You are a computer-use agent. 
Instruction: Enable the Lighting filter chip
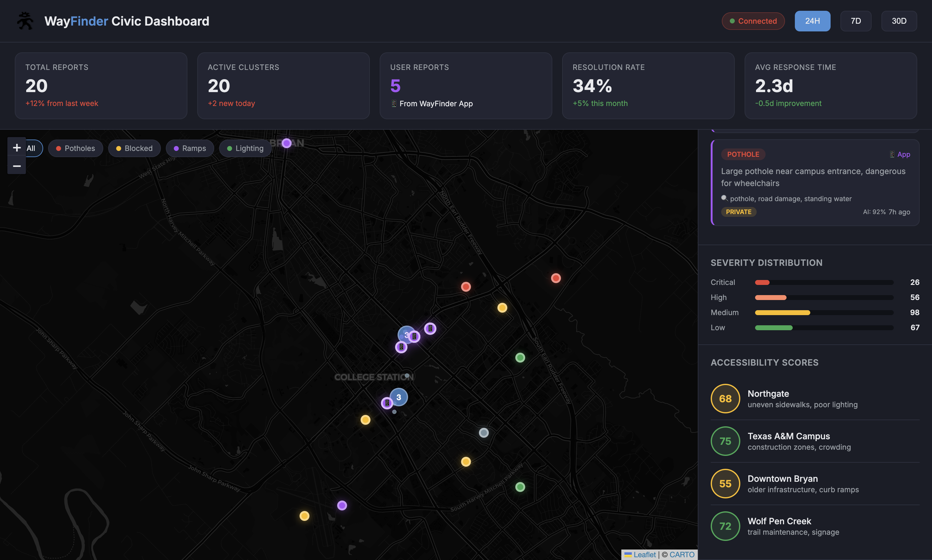(x=245, y=148)
